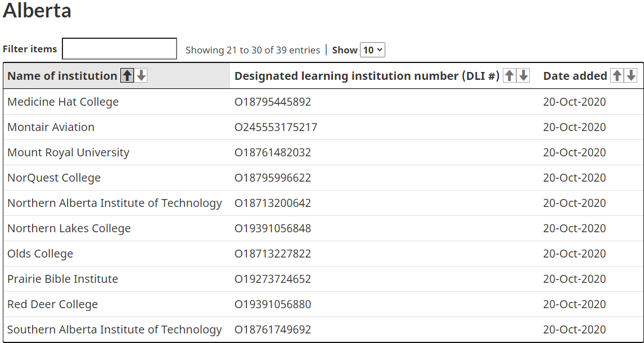Select the Montair Aviation row name
The height and width of the screenshot is (343, 644).
[x=51, y=127]
